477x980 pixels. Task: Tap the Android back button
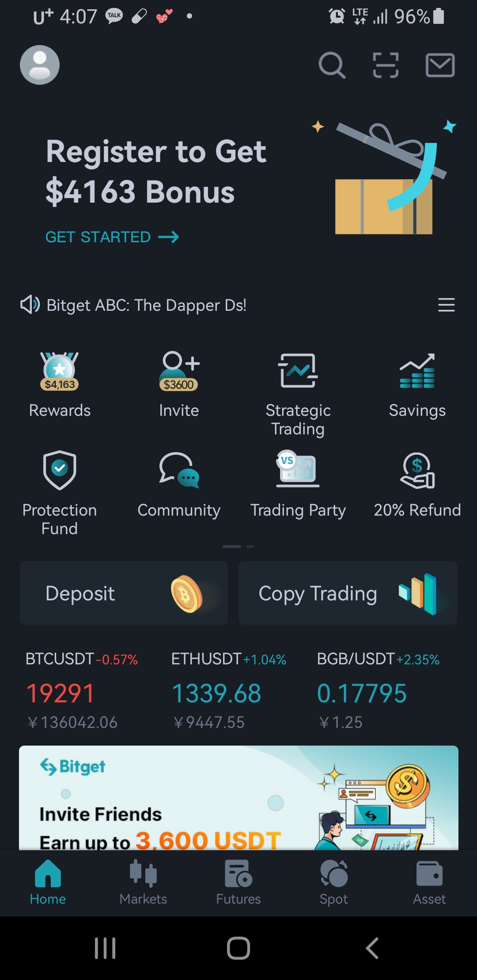tap(372, 948)
